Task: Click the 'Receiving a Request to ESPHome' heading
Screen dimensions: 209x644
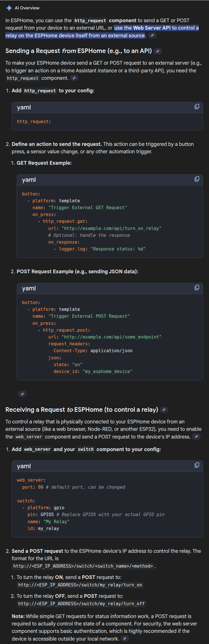Action: click(x=82, y=409)
